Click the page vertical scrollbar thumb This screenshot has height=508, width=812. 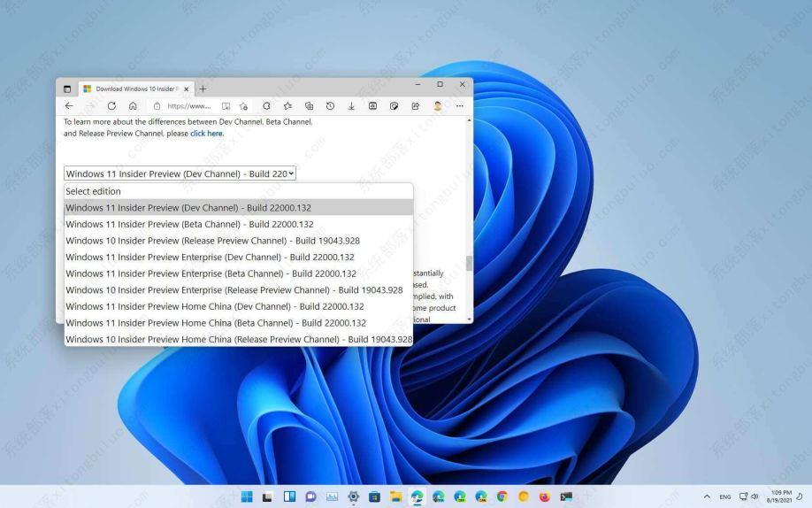pyautogui.click(x=469, y=263)
